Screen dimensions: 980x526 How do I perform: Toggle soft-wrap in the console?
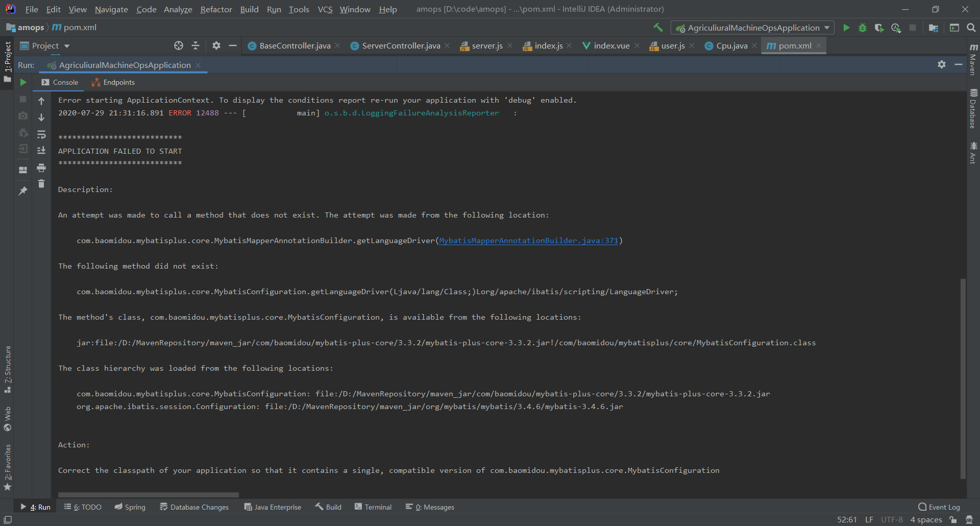(41, 134)
